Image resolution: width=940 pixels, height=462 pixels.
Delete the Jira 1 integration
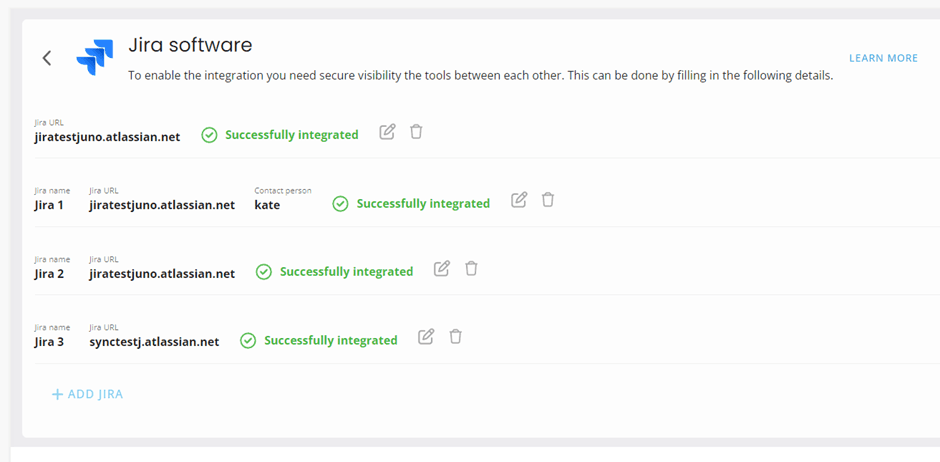(548, 200)
